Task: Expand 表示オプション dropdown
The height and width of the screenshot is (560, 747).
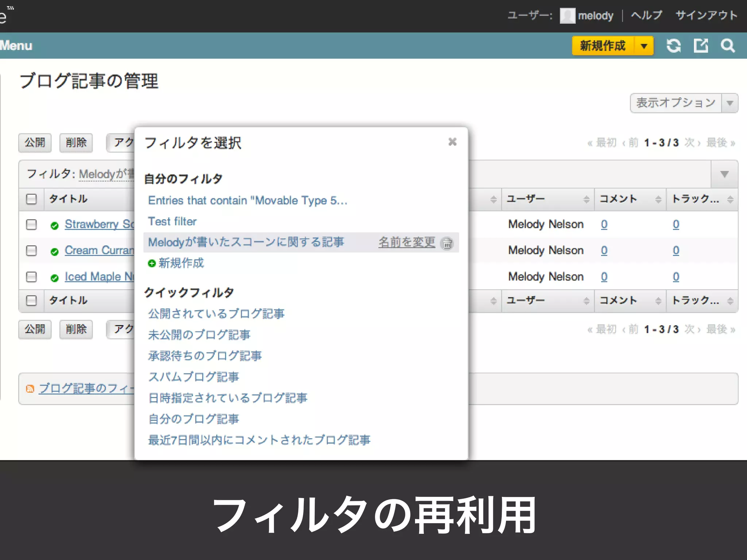Action: [730, 103]
